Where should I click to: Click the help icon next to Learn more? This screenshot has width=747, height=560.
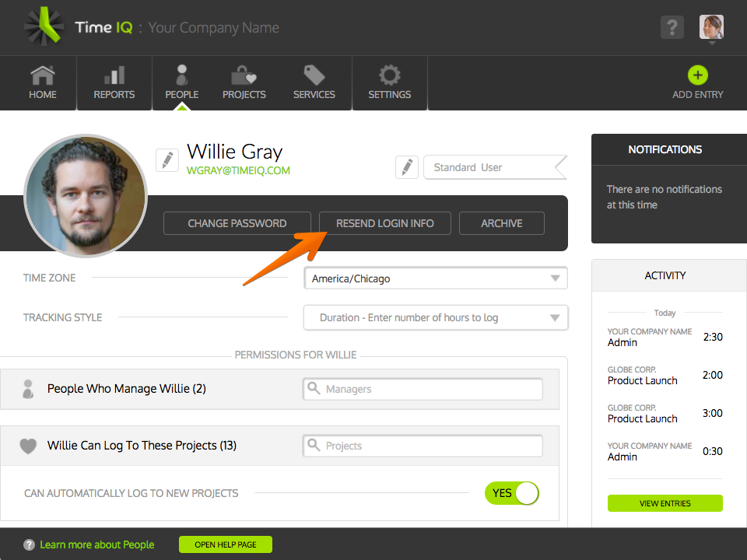click(x=29, y=544)
